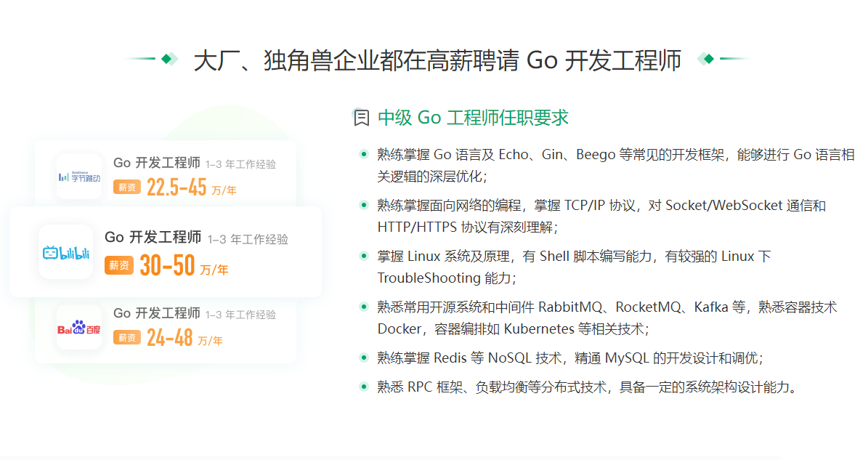
Task: Select the Baidu Go 开发工程师 job title
Action: coord(157,313)
